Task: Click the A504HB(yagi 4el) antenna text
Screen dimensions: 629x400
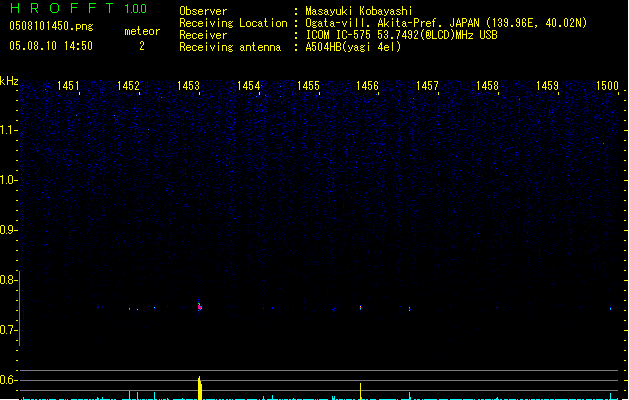Action: click(353, 47)
